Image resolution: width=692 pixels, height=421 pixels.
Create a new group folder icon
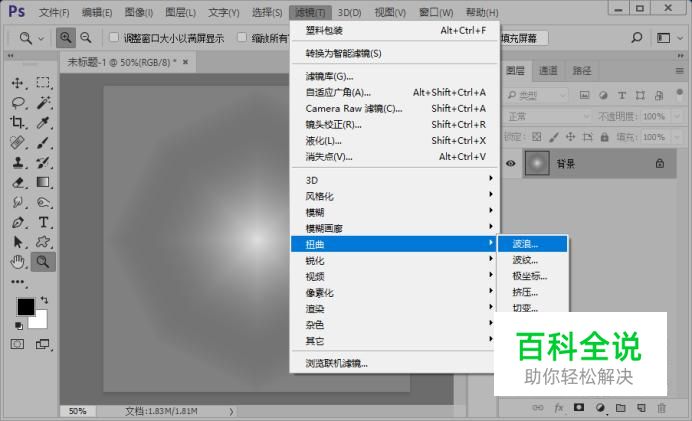coord(621,408)
